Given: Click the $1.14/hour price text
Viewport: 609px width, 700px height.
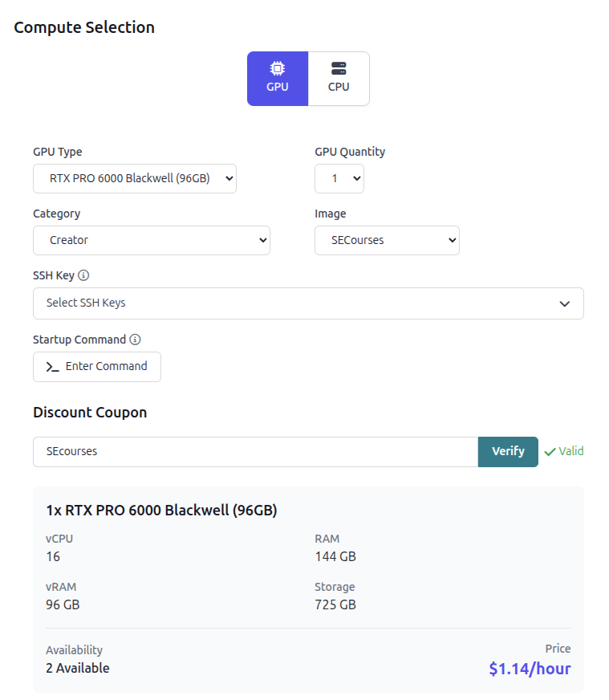Looking at the screenshot, I should tap(530, 668).
